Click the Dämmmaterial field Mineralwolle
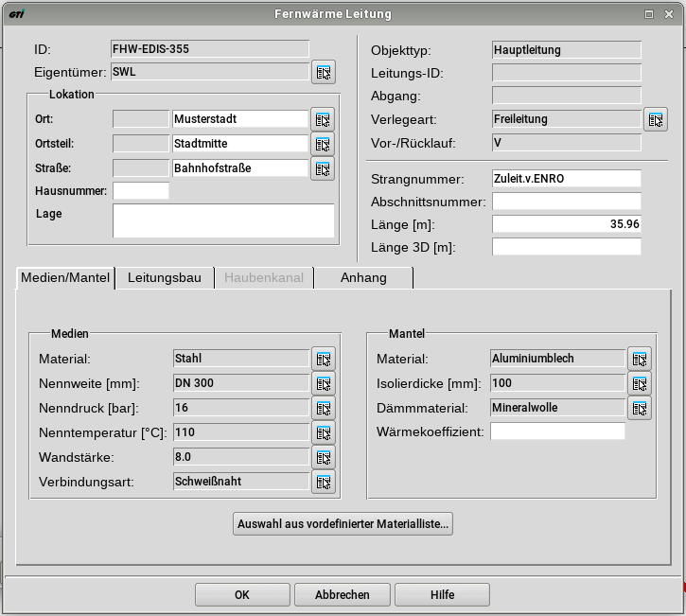The image size is (686, 616). click(x=557, y=407)
